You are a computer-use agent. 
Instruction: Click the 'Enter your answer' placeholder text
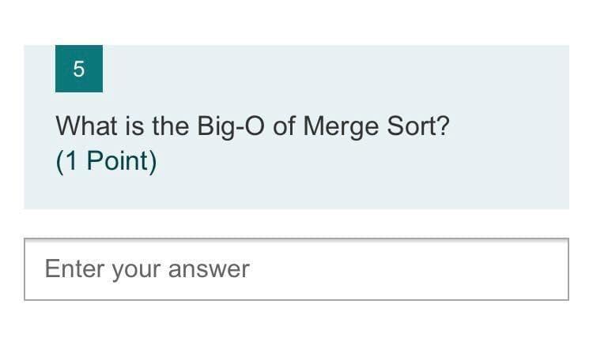pos(147,269)
